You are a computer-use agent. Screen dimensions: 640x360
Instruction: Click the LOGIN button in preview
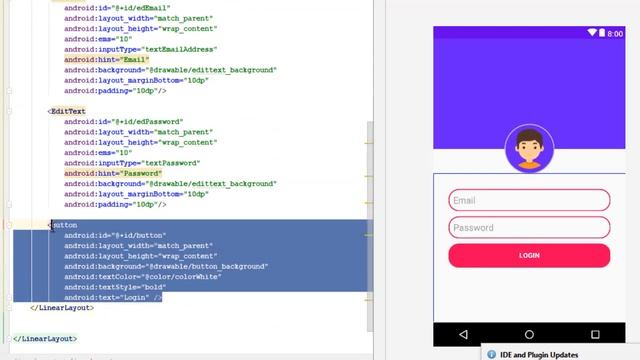tap(529, 256)
